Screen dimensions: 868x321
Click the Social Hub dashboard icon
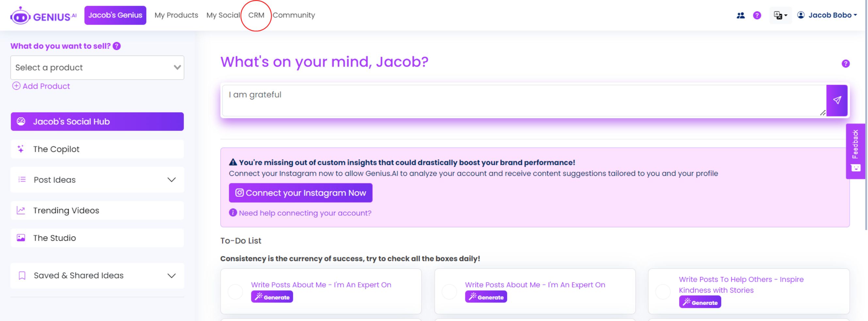click(21, 122)
